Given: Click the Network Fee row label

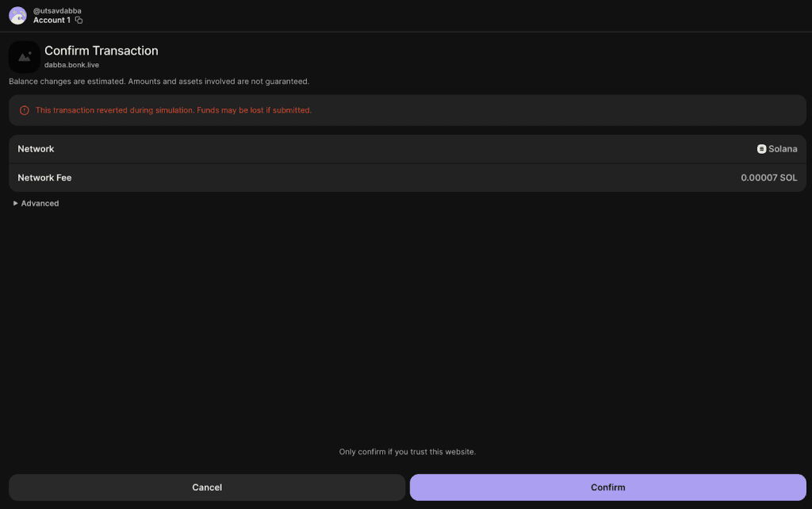Looking at the screenshot, I should (x=44, y=178).
